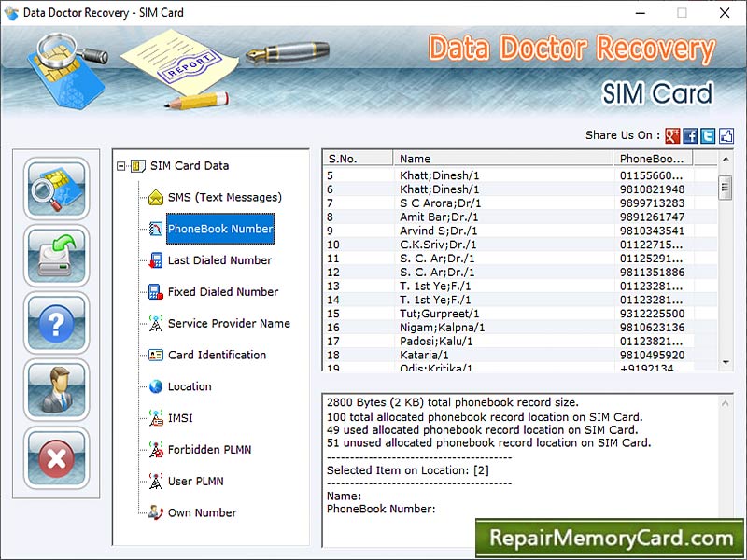Click the Location globe icon
The height and width of the screenshot is (560, 747).
tap(155, 386)
